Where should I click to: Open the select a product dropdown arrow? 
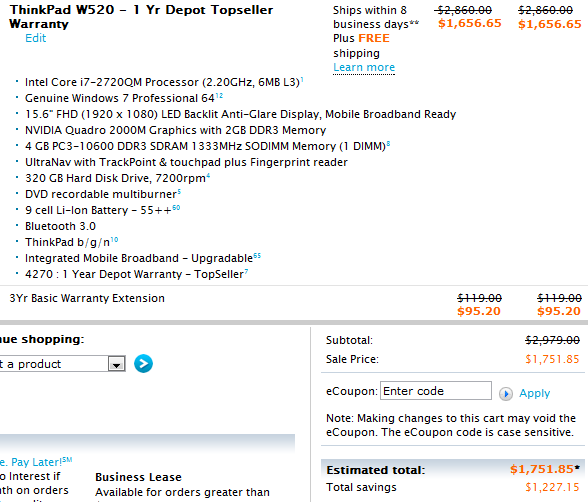point(117,364)
